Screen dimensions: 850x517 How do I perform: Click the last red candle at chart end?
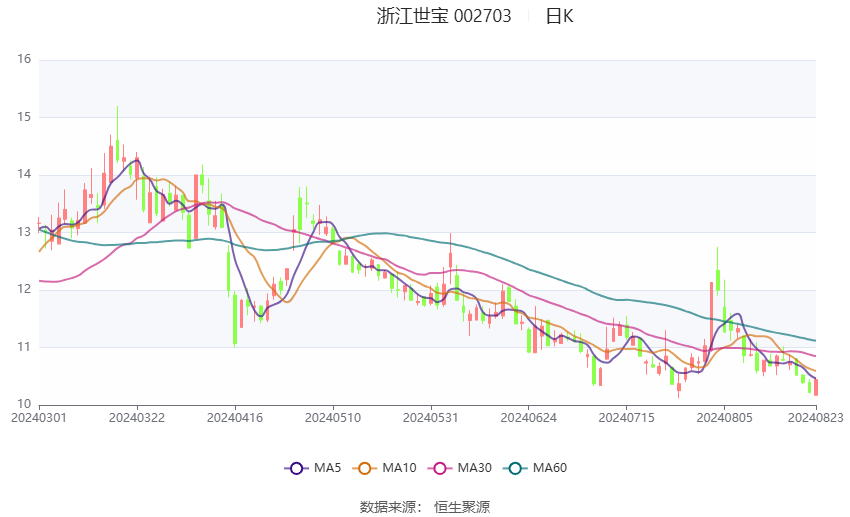tap(816, 387)
